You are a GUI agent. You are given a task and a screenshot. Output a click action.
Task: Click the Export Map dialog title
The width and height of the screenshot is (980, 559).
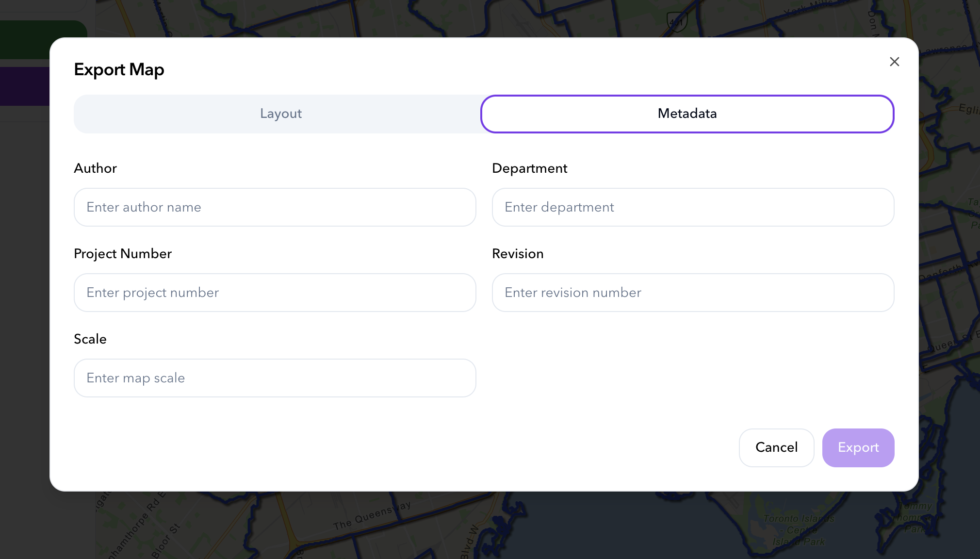[119, 69]
